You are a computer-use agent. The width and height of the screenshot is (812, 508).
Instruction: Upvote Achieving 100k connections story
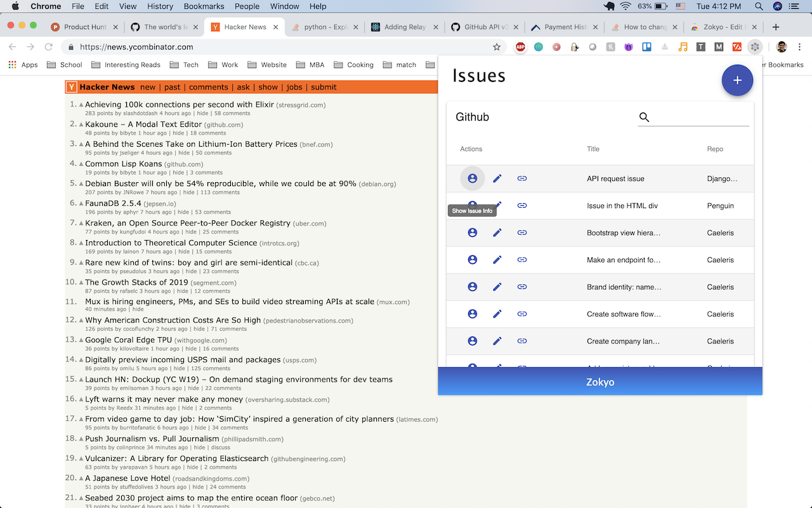coord(81,105)
